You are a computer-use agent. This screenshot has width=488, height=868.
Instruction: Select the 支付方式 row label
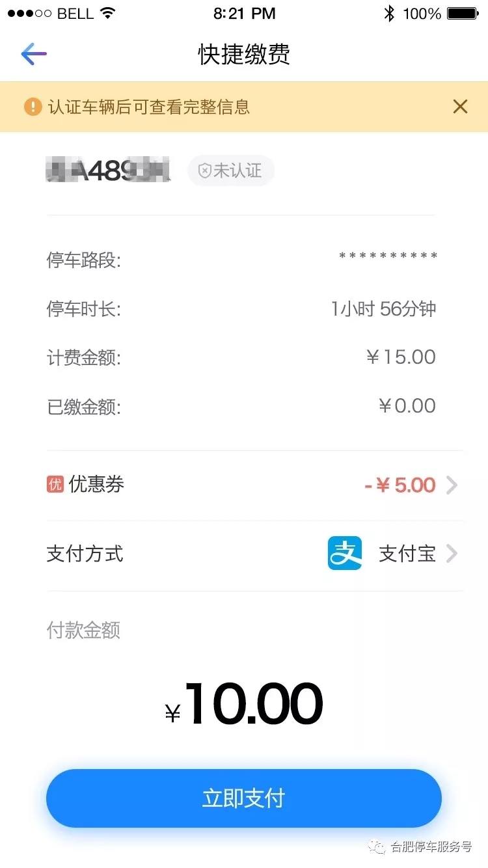(85, 554)
